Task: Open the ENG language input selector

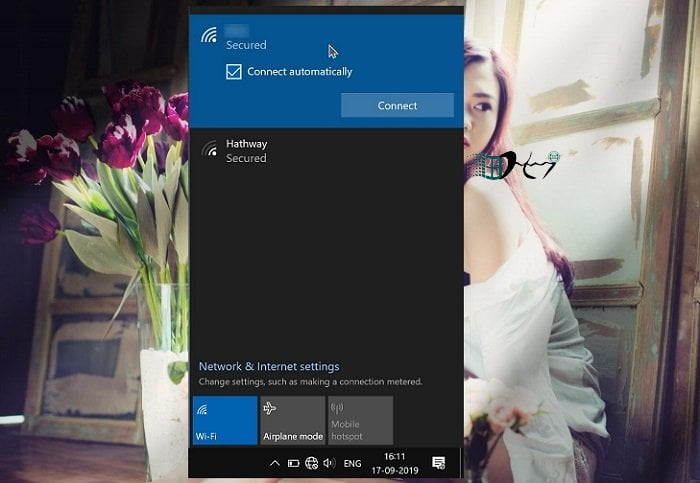Action: 353,464
